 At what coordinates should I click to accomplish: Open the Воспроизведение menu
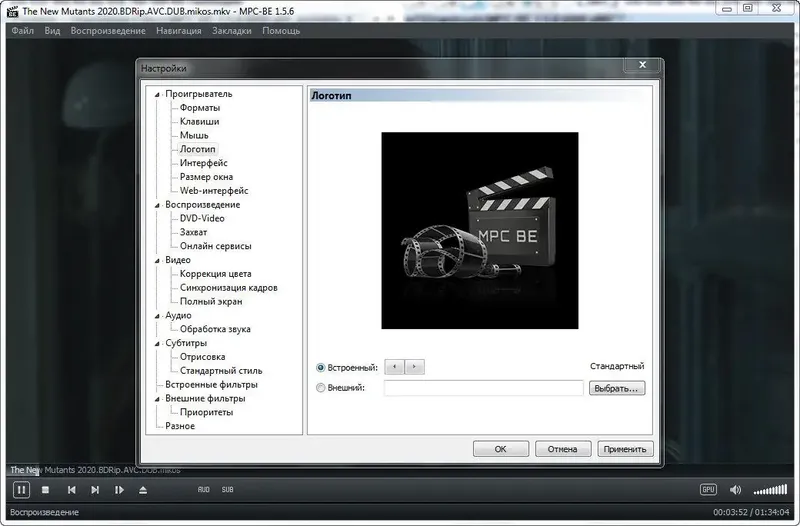(x=108, y=31)
